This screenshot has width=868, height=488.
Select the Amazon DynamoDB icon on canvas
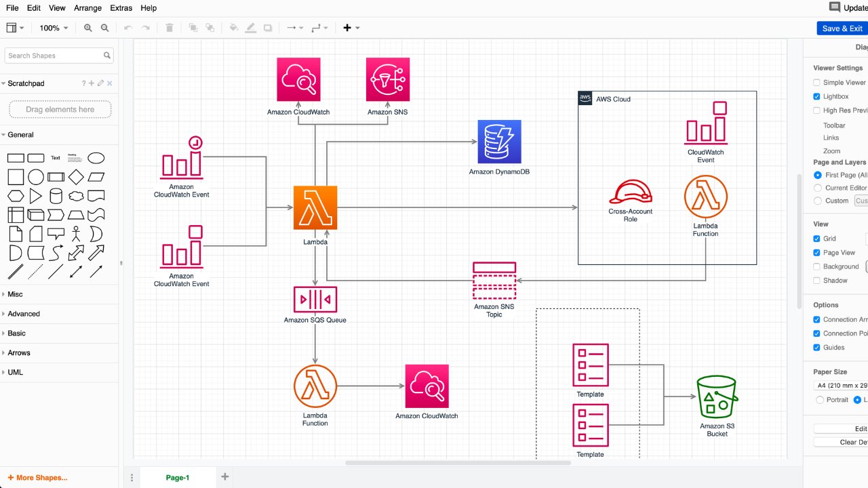click(499, 142)
